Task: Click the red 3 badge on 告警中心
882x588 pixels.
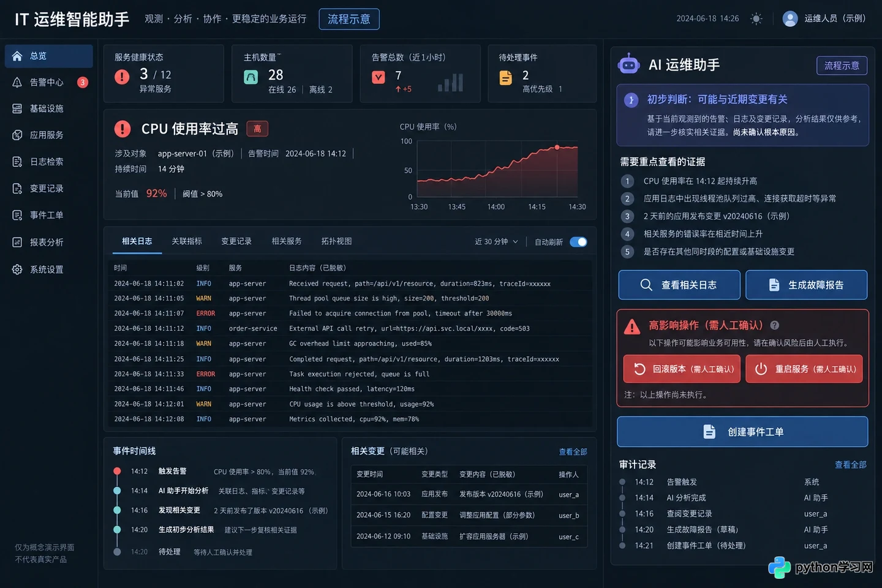Action: tap(83, 82)
